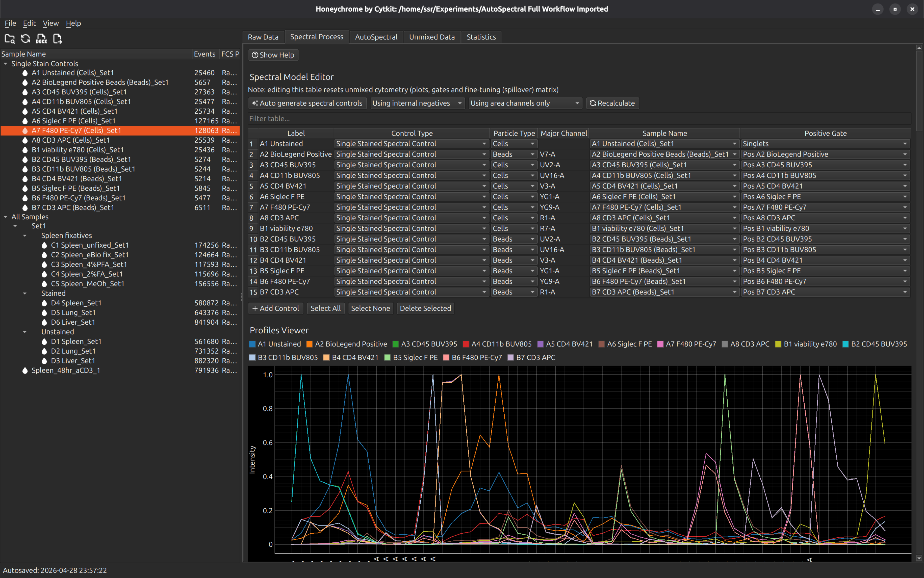Click droplet icon beside A1 Unstained (Cells)_Set1
The width and height of the screenshot is (924, 578).
tap(25, 73)
